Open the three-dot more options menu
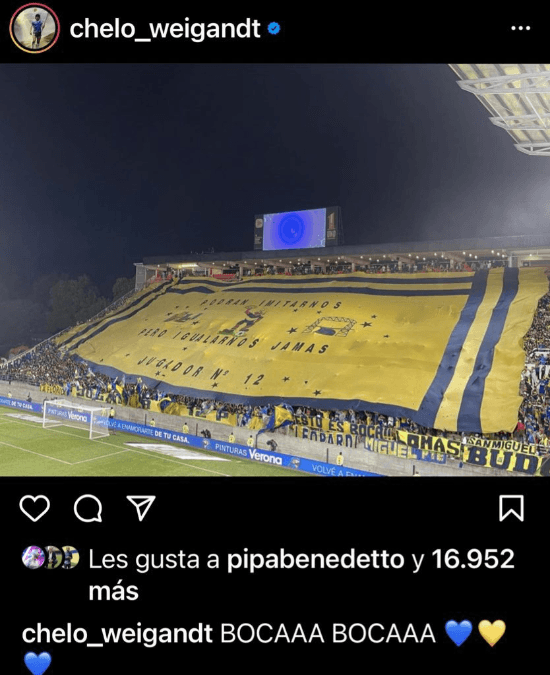550x675 pixels. [x=521, y=28]
